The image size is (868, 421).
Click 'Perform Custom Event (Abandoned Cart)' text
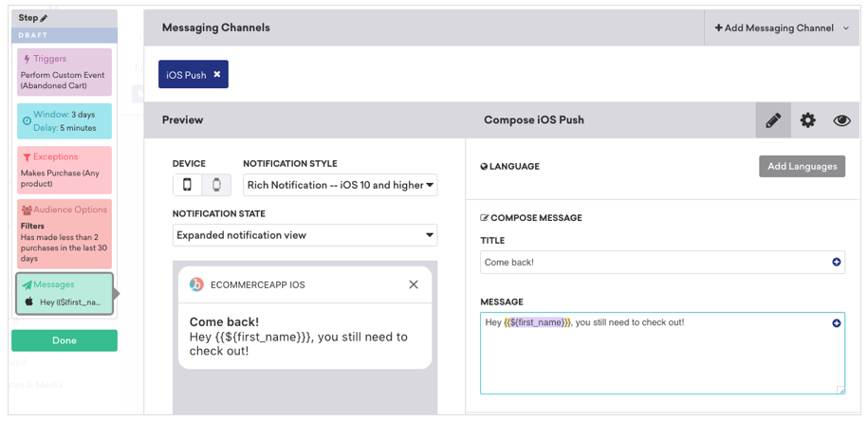pos(63,81)
